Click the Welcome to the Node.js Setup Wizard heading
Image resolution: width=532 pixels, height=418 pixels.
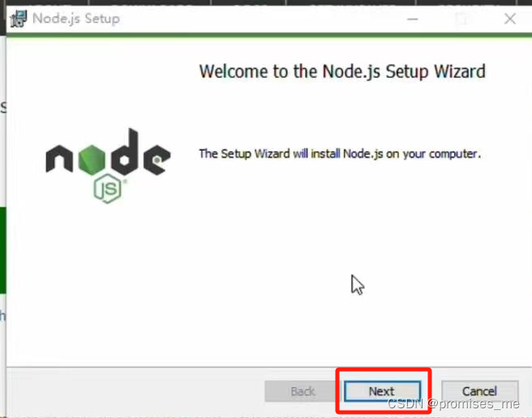click(x=342, y=72)
